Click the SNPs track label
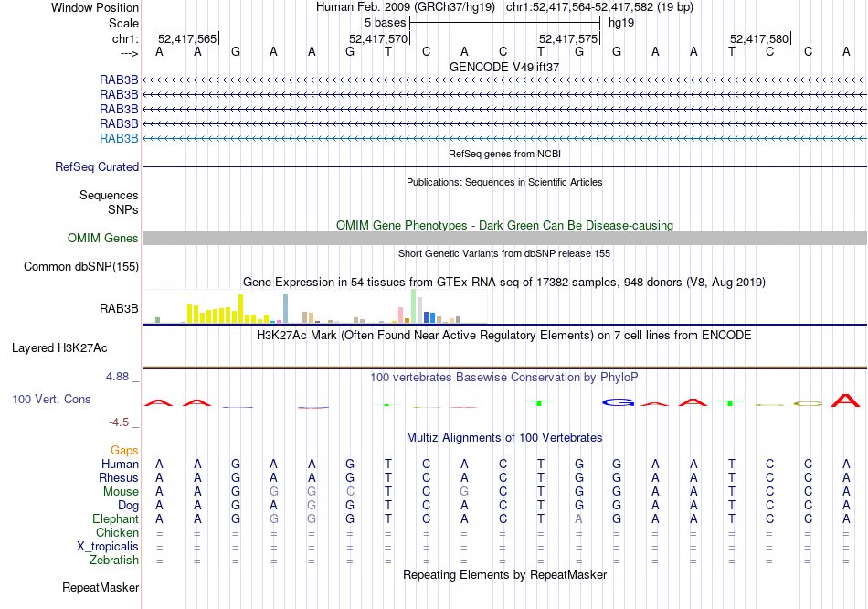Viewport: 868px width, 609px height. pyautogui.click(x=123, y=210)
